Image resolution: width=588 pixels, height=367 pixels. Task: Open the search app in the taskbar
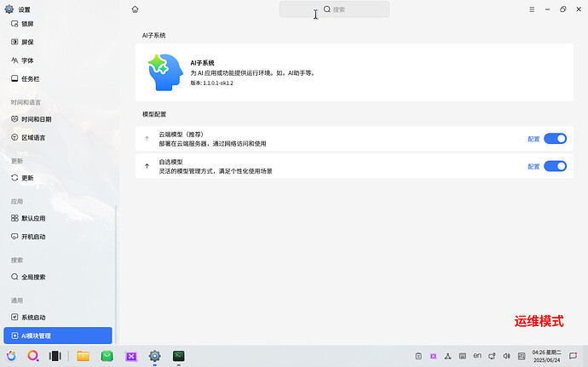click(x=33, y=356)
